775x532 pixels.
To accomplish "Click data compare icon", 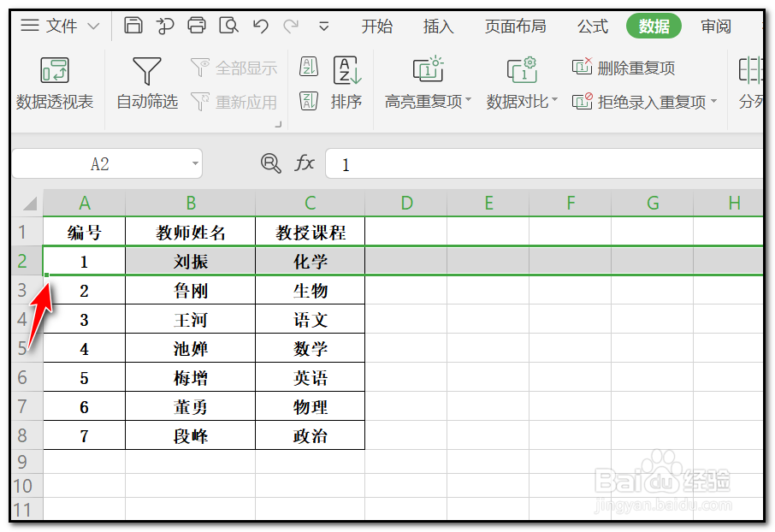I will click(522, 69).
